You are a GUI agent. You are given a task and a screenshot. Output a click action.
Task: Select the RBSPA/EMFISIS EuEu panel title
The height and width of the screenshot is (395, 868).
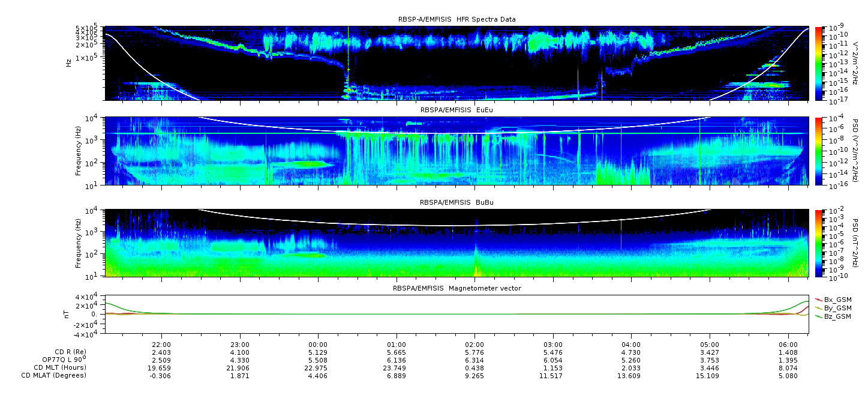[x=456, y=110]
